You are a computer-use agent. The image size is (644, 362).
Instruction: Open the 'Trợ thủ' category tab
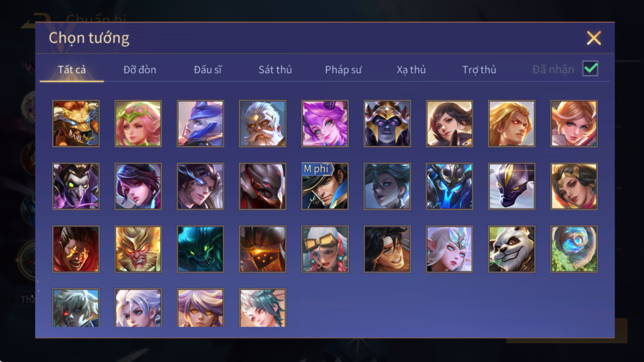coord(479,70)
